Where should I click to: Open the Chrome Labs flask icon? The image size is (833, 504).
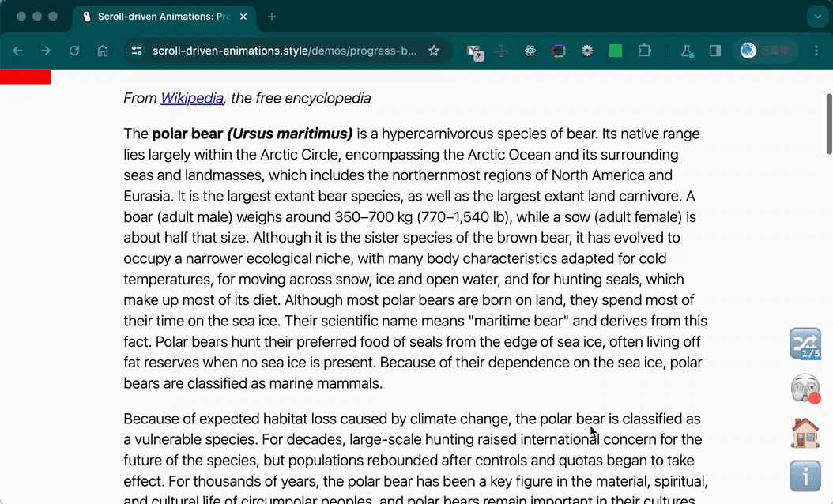coord(686,51)
